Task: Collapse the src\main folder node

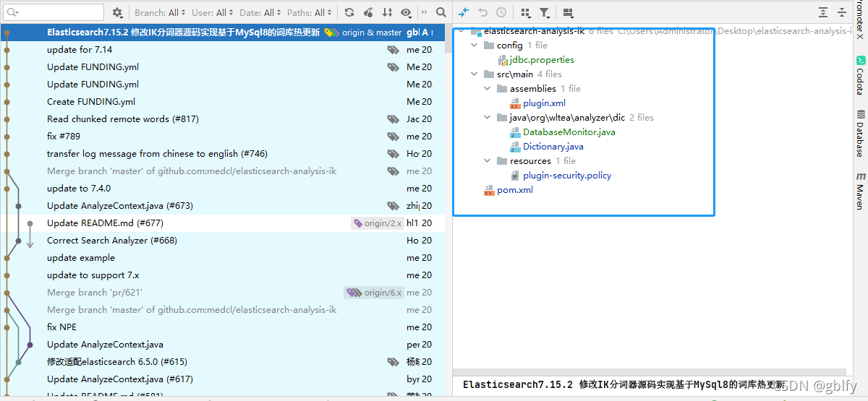Action: click(475, 74)
